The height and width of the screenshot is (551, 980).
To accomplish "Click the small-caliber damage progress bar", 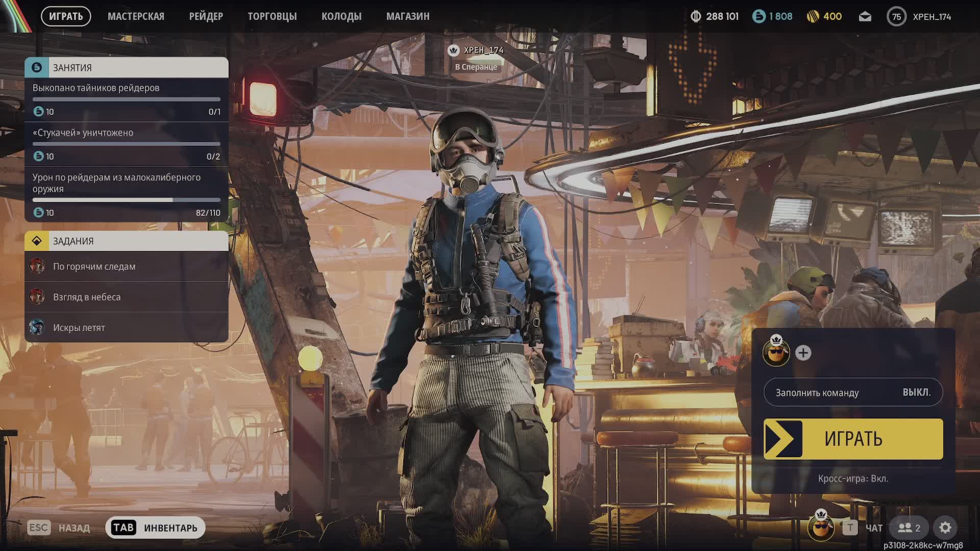I will point(127,200).
